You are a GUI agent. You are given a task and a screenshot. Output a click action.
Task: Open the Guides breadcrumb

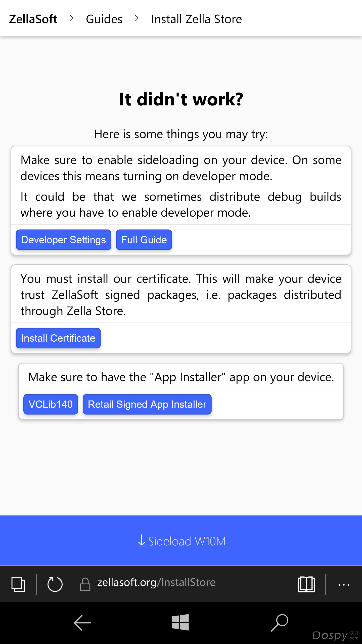pos(104,19)
